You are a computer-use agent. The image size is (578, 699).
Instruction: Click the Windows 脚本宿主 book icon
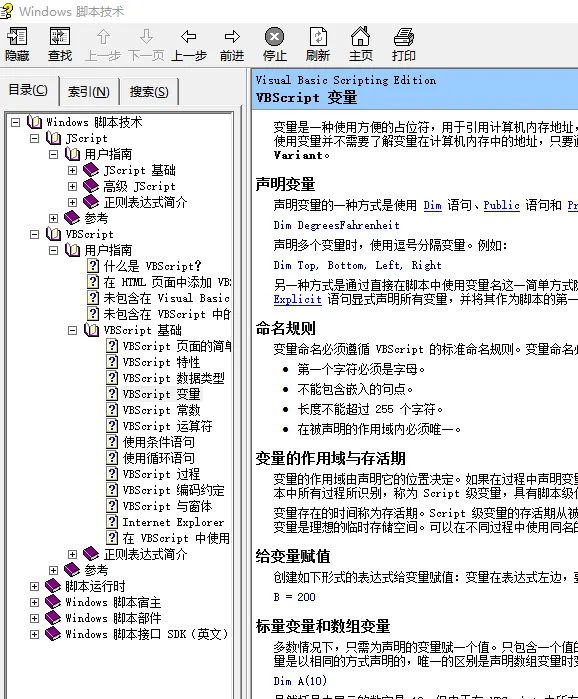53,602
